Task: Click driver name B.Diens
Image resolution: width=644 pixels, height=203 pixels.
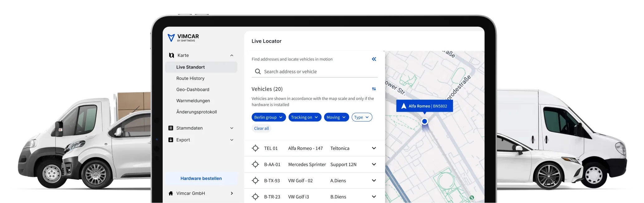Action: 338,197
